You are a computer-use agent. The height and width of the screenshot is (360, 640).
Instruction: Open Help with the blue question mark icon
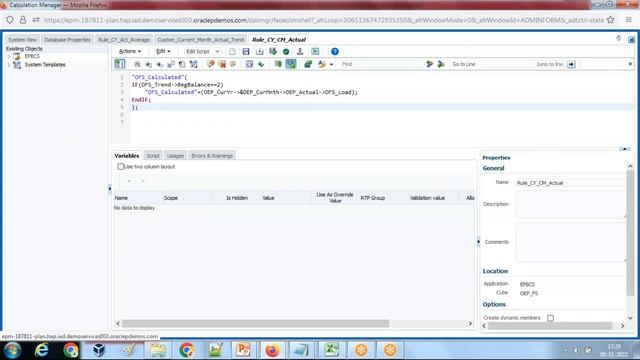pos(335,51)
